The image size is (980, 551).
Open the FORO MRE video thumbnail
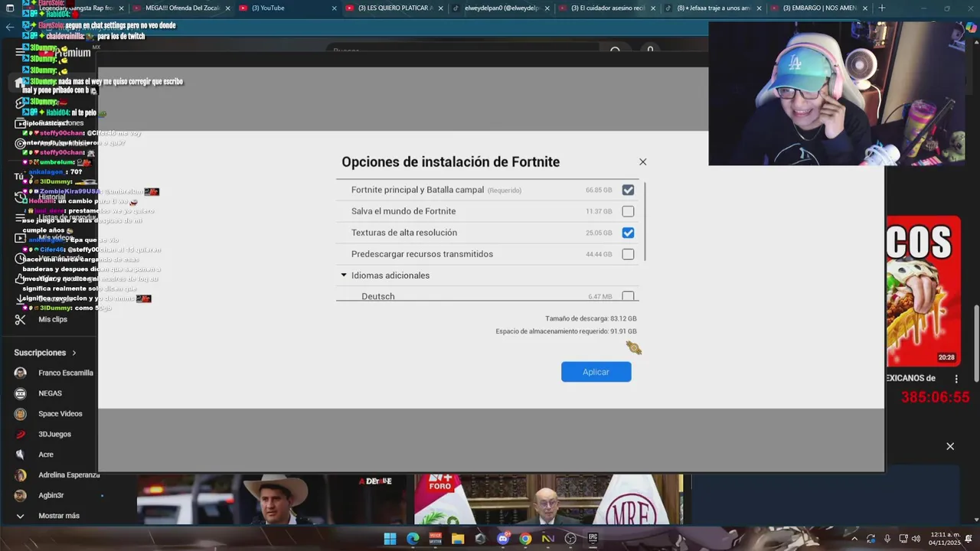[547, 500]
